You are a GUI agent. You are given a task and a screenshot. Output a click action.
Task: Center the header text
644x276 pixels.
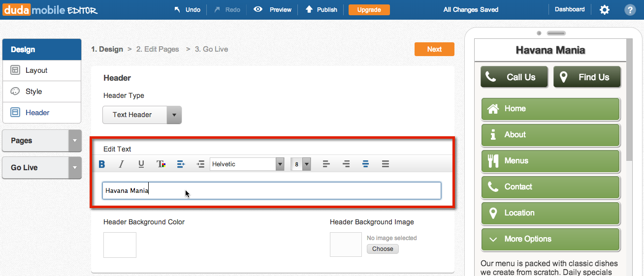coord(365,164)
